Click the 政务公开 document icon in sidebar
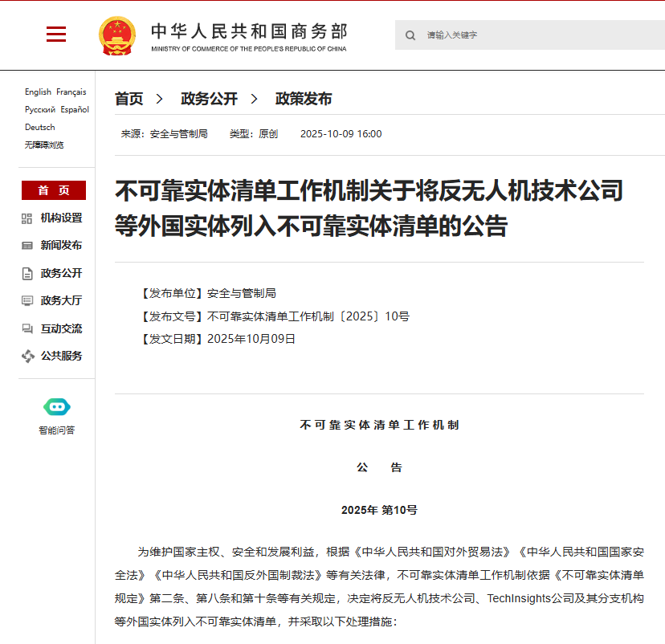665x644 pixels. (x=27, y=274)
